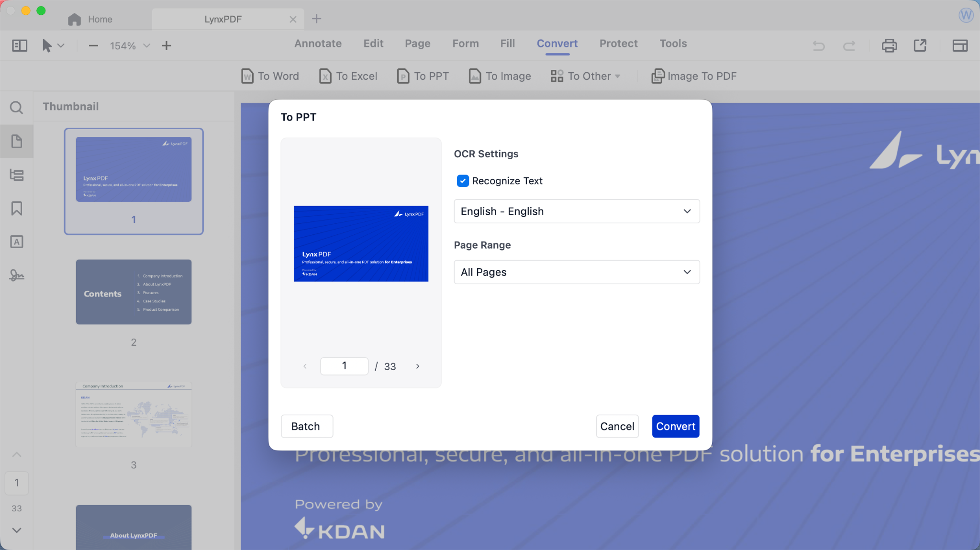Click the zoom in plus icon

click(166, 45)
